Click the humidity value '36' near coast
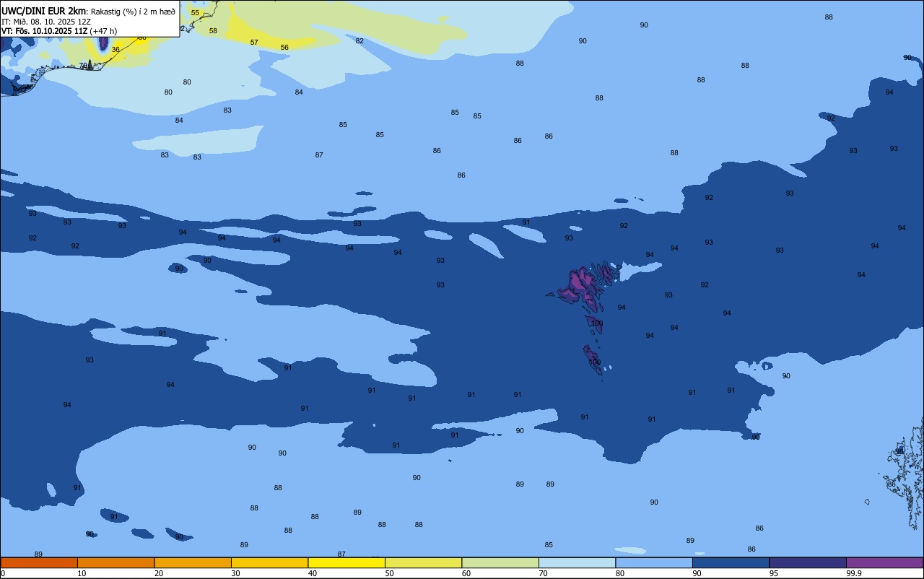Image resolution: width=924 pixels, height=579 pixels. pos(115,50)
